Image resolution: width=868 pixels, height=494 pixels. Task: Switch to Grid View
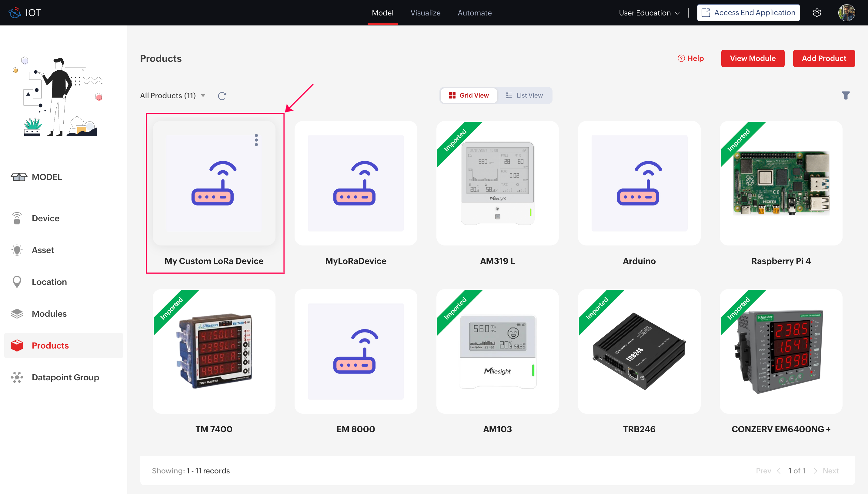[469, 96]
